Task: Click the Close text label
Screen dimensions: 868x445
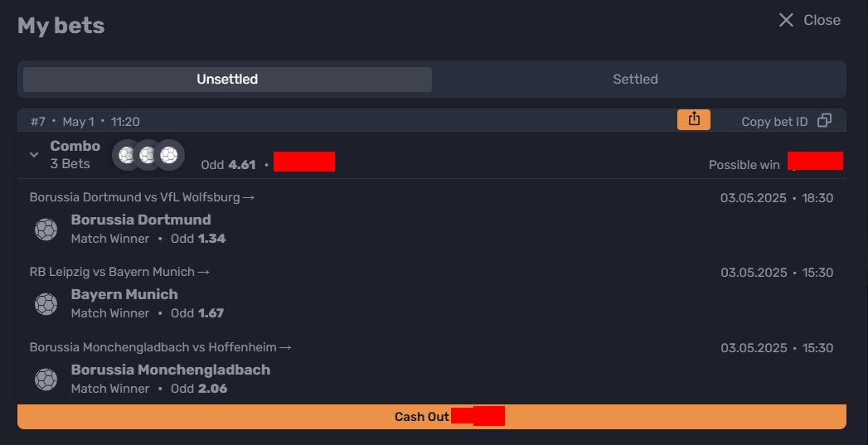Action: pyautogui.click(x=822, y=20)
